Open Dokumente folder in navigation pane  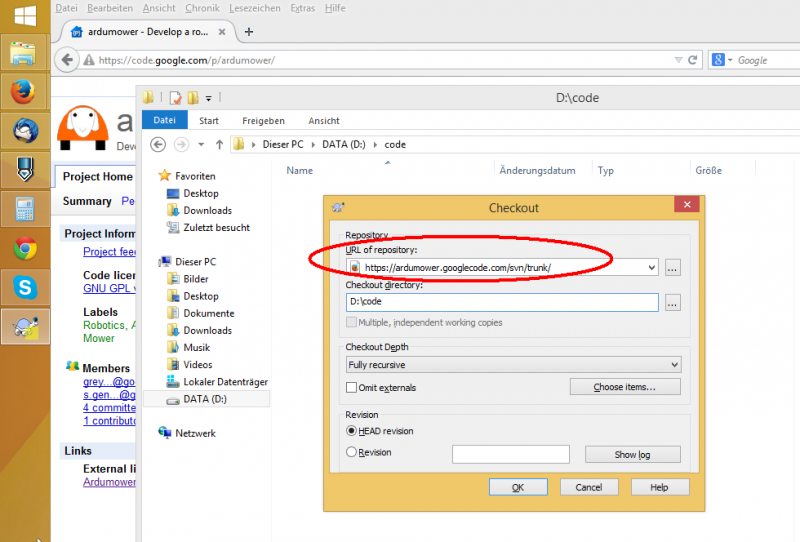pos(209,313)
